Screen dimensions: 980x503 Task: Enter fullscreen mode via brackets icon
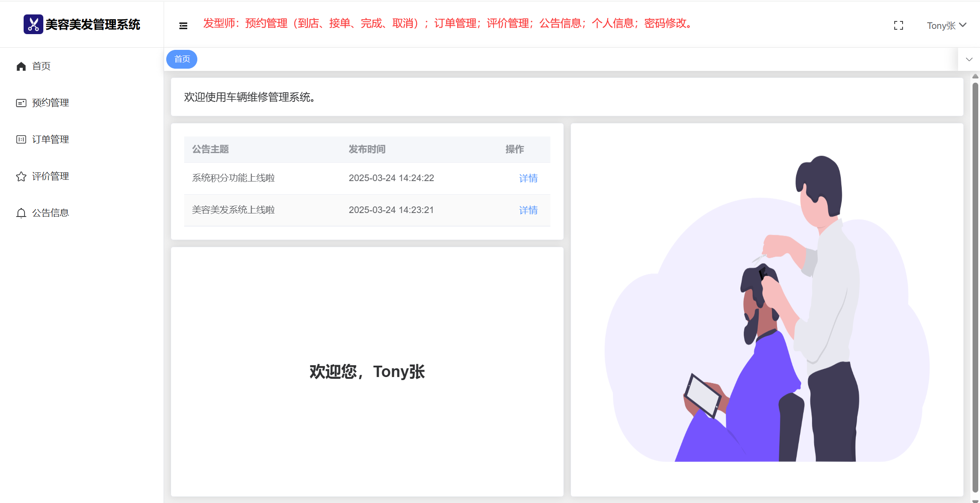coord(898,26)
